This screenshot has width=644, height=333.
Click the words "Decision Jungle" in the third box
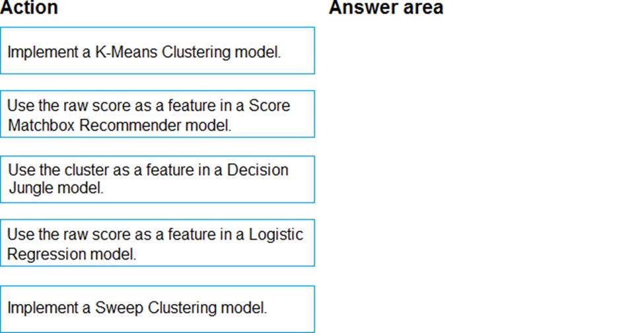click(x=258, y=170)
